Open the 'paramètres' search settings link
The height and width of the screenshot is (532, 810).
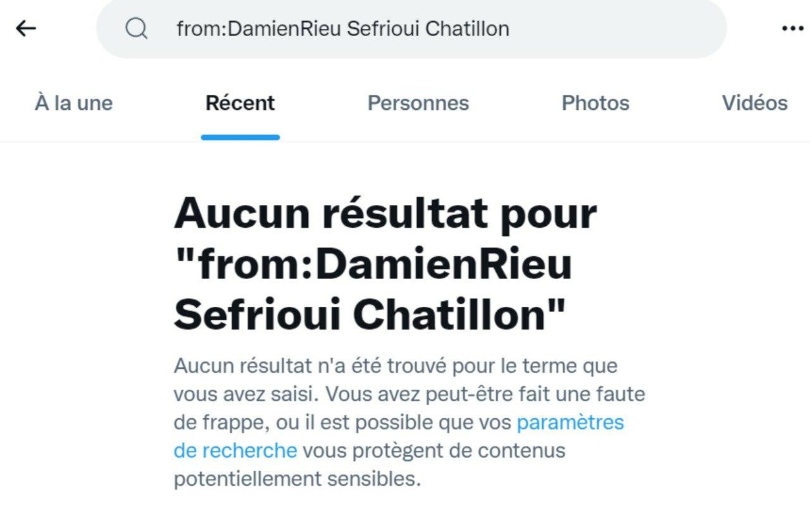click(x=570, y=422)
